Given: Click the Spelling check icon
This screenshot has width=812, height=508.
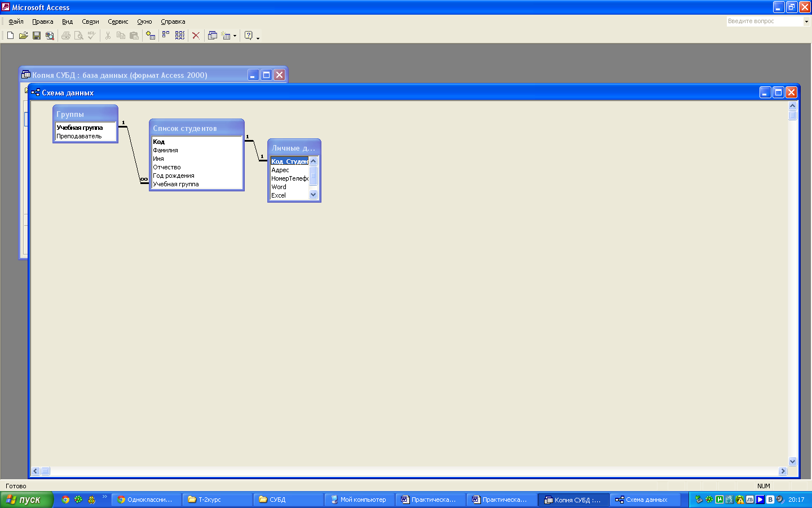Looking at the screenshot, I should pos(91,36).
